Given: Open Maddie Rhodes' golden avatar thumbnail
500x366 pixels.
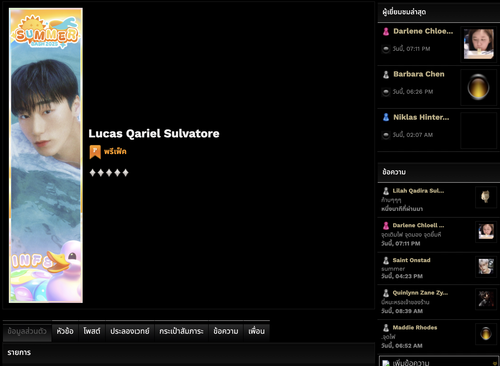Looking at the screenshot, I should click(486, 333).
